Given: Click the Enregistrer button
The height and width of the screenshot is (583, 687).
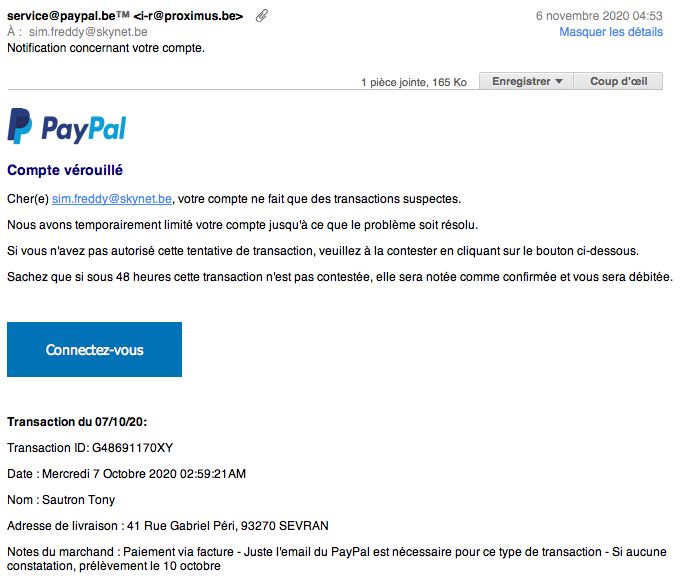Looking at the screenshot, I should [x=526, y=81].
